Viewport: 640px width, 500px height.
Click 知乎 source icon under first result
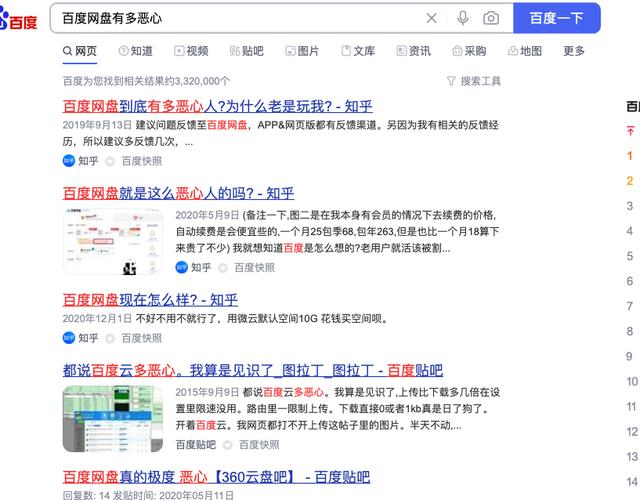[x=69, y=161]
